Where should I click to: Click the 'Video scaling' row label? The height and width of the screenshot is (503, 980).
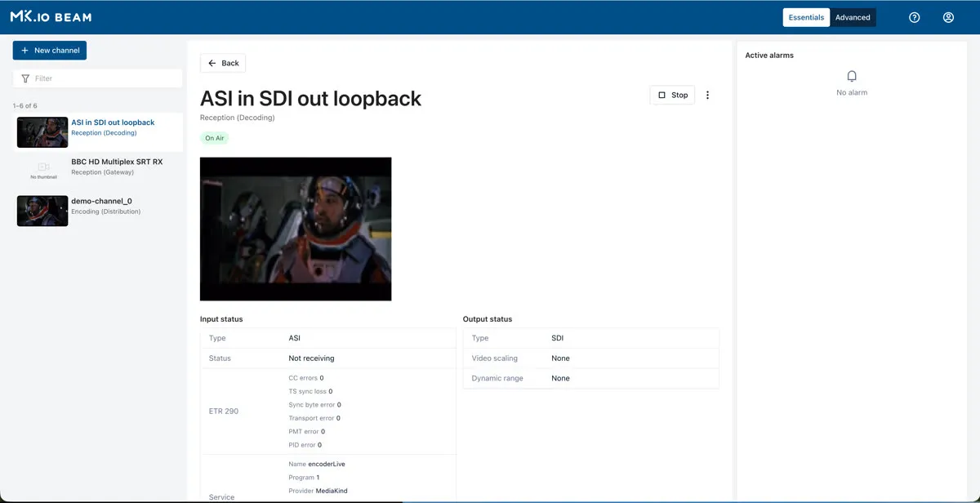coord(495,358)
